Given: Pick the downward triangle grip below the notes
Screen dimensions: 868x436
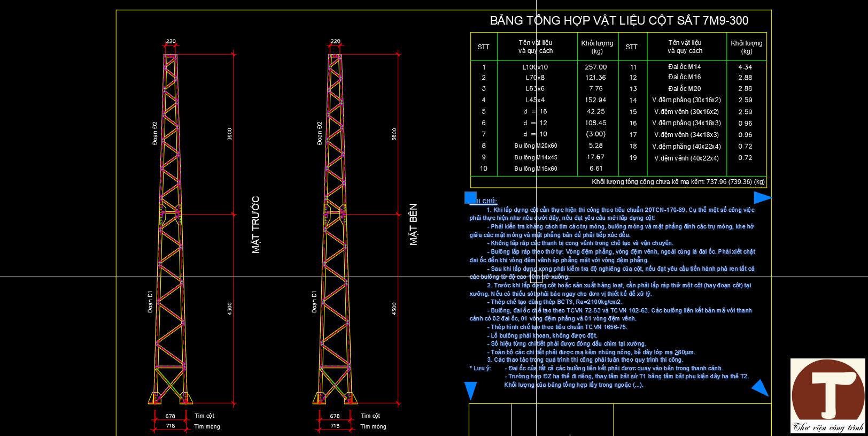Looking at the screenshot, I should coord(470,391).
